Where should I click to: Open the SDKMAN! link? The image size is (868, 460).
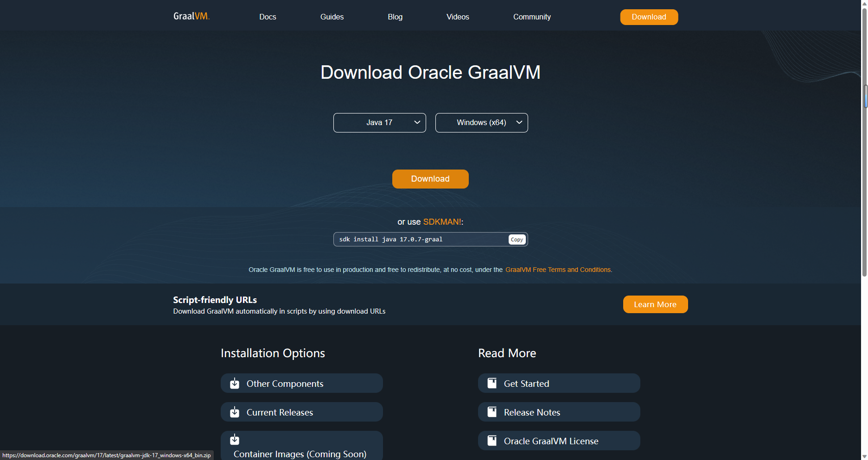[x=442, y=222]
